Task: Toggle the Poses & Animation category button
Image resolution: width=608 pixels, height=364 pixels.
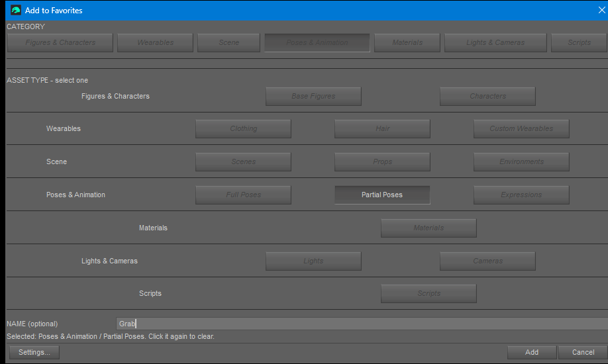Action: [x=317, y=42]
